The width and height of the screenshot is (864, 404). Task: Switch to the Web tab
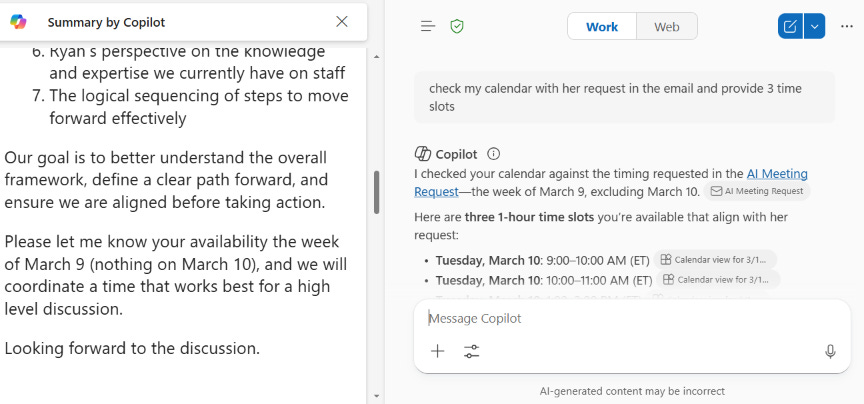tap(667, 26)
